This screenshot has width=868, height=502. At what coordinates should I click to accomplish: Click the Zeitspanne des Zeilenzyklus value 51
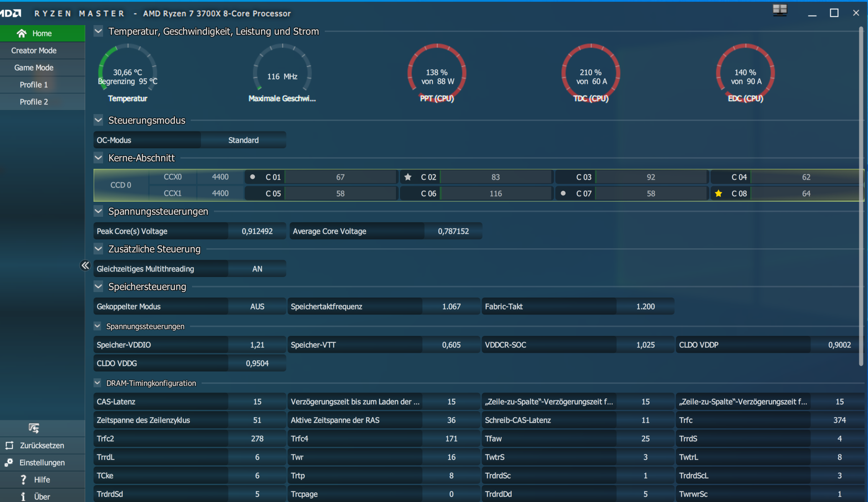click(257, 420)
